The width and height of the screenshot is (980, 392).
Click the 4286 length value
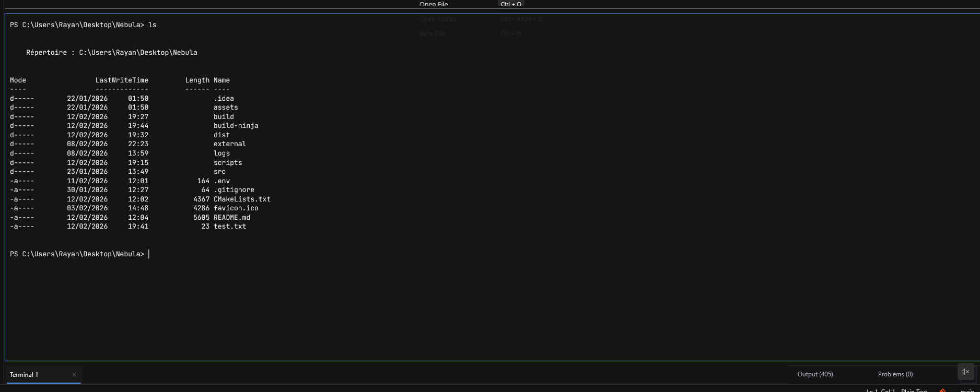point(201,208)
